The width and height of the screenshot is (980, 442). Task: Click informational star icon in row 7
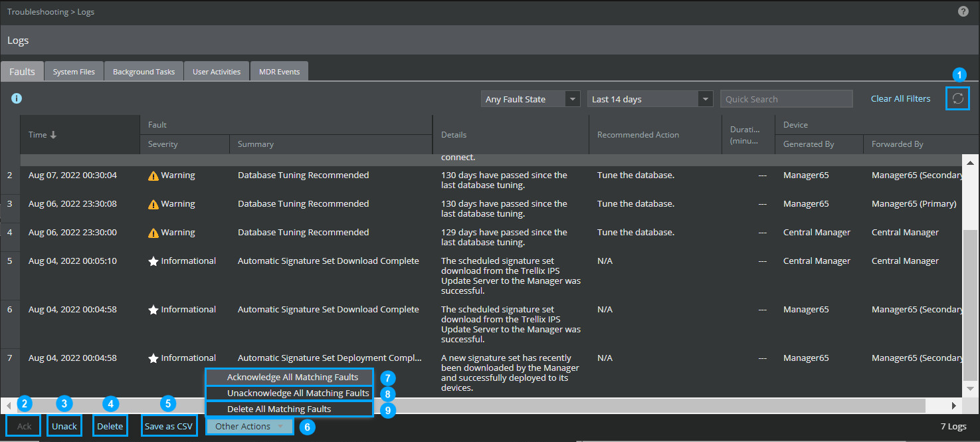tap(153, 358)
